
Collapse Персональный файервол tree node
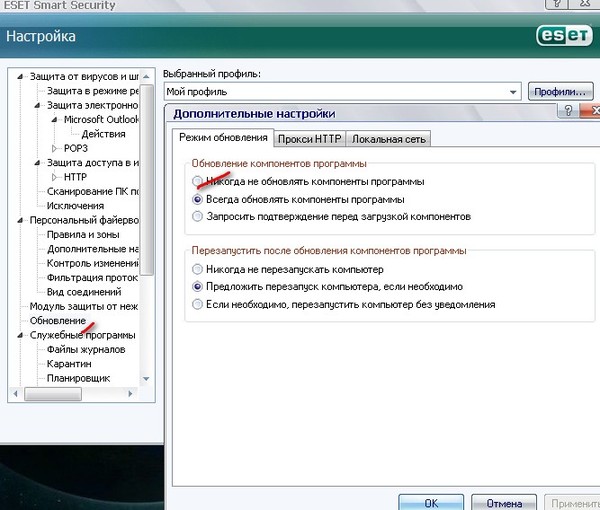pos(20,220)
